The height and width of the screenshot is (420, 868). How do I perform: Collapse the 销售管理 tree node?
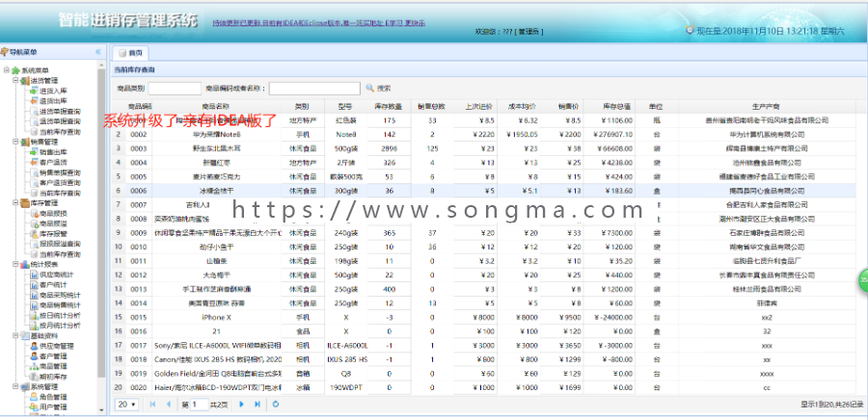16,142
